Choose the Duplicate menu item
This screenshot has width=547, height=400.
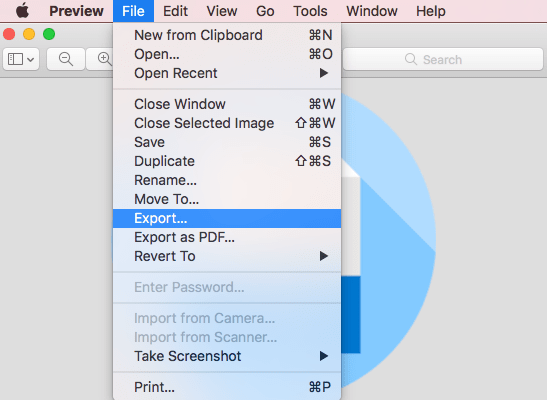[x=227, y=161]
